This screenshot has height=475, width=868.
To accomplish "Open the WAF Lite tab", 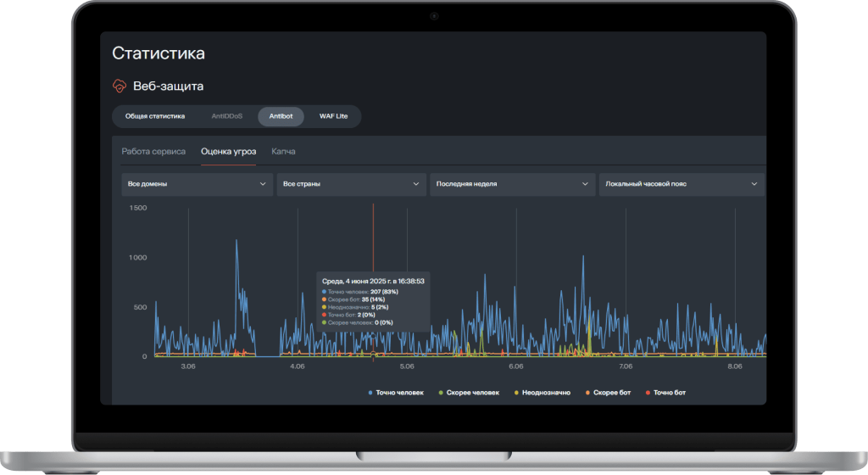I will tap(333, 116).
